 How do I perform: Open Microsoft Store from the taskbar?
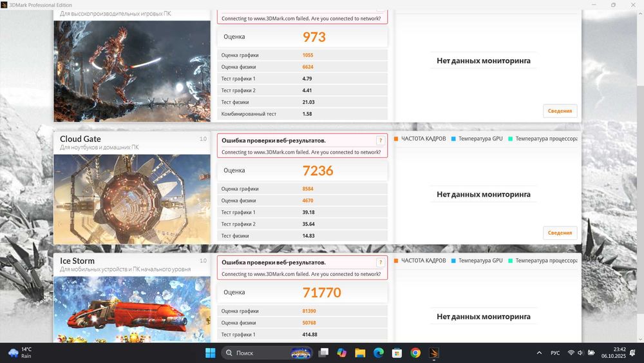click(x=397, y=353)
